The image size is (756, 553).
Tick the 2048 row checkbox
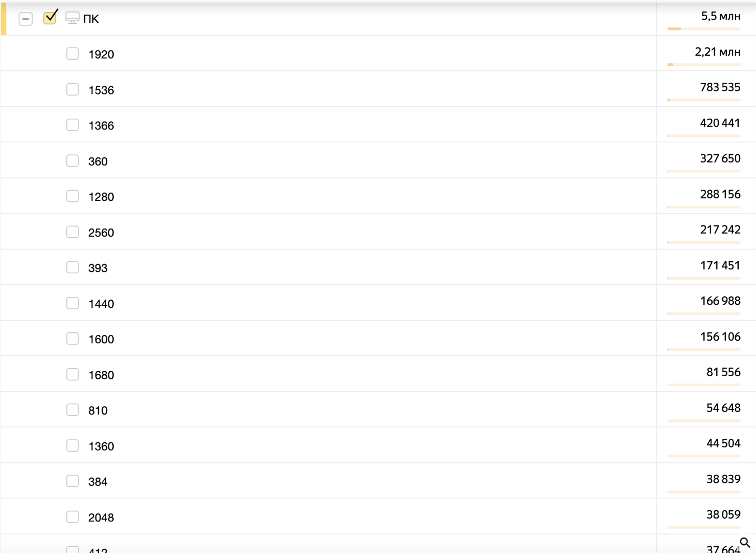[72, 517]
